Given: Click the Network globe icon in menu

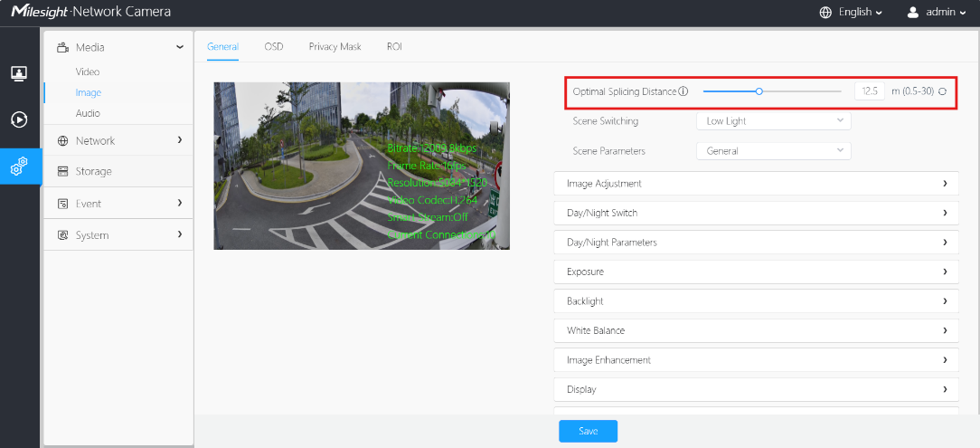Looking at the screenshot, I should point(62,141).
